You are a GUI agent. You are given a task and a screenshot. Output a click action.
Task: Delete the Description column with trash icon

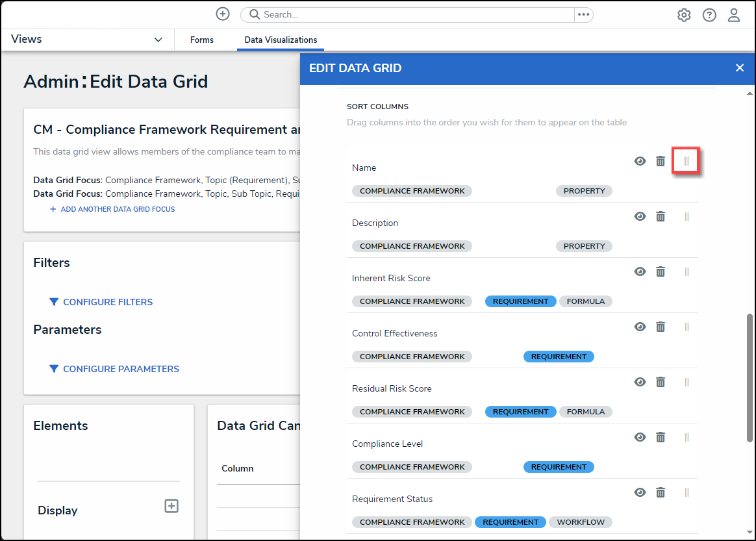tap(661, 216)
